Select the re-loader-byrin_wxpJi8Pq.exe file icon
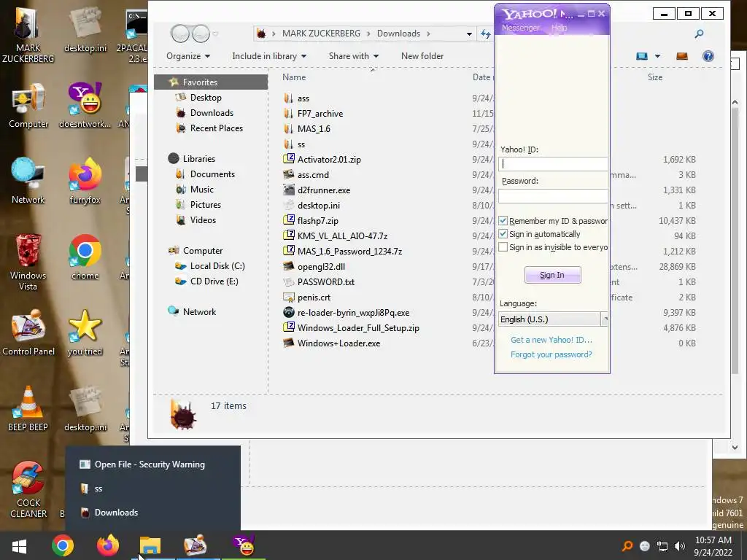This screenshot has width=747, height=560. 289,312
